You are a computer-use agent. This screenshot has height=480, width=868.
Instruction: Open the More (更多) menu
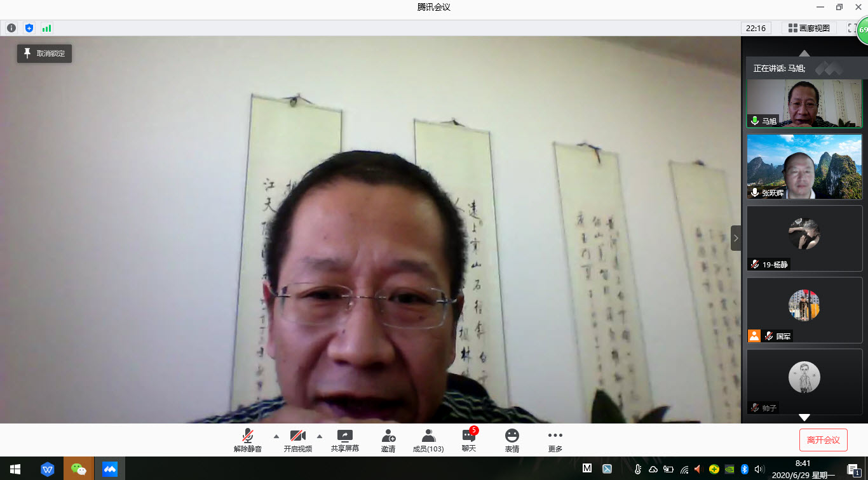(x=555, y=441)
